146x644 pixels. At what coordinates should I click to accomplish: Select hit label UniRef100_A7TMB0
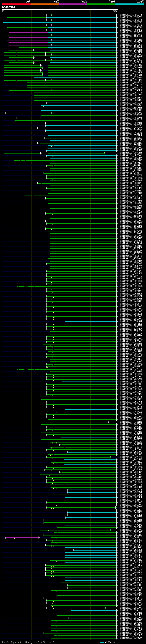[x=131, y=193]
